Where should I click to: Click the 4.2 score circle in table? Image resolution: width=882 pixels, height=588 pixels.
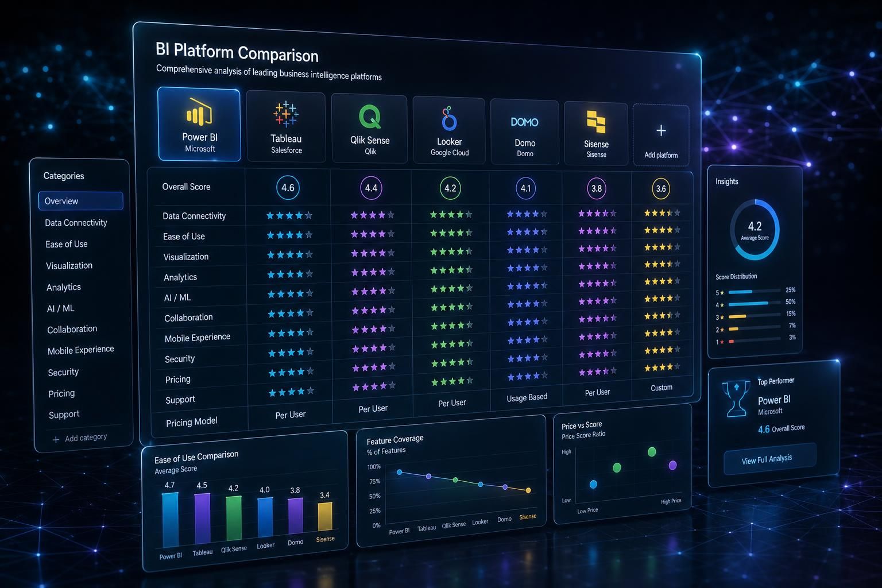pyautogui.click(x=450, y=188)
